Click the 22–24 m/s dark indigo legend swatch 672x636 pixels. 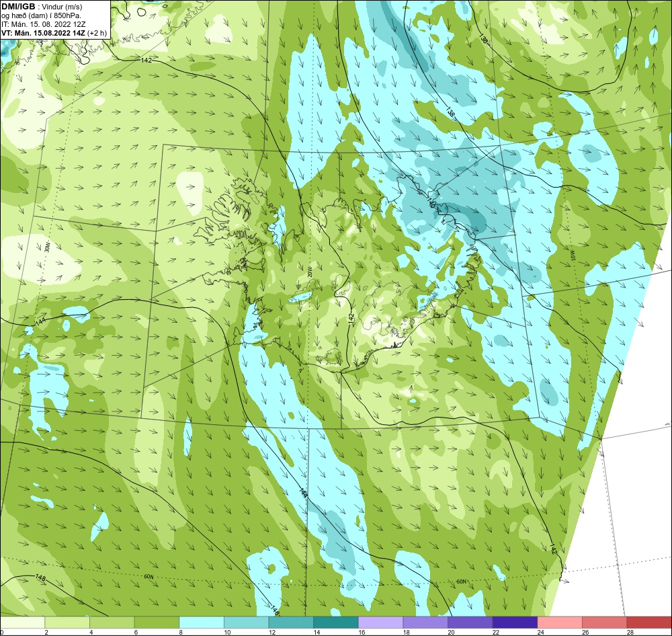(x=515, y=623)
